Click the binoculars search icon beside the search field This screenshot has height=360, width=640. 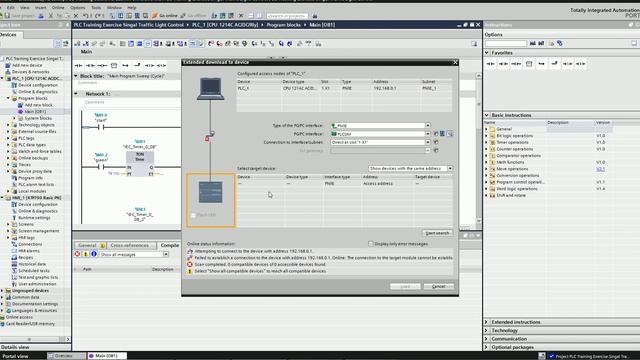coord(315,16)
